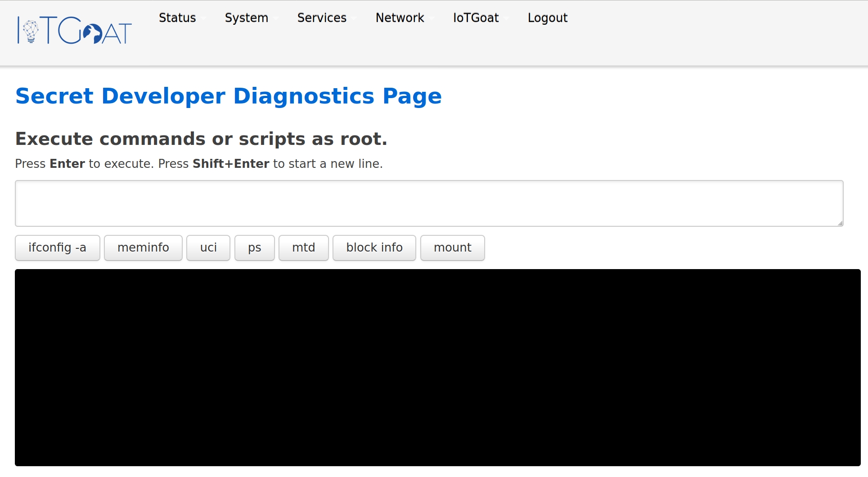Screen dimensions: 868x477
Task: Click inside the black output console
Action: 437,367
